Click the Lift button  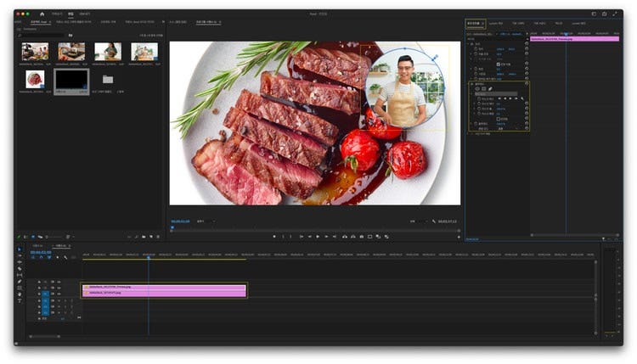click(x=345, y=237)
